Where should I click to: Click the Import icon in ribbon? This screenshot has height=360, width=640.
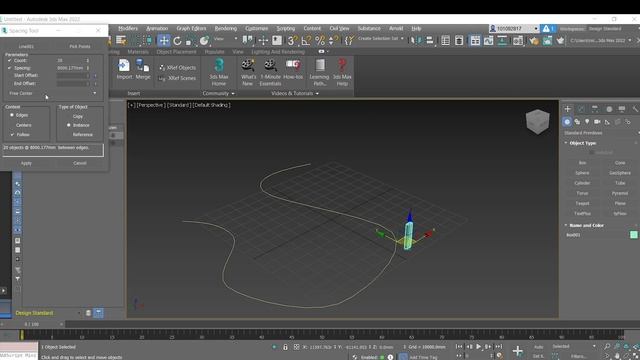(124, 69)
